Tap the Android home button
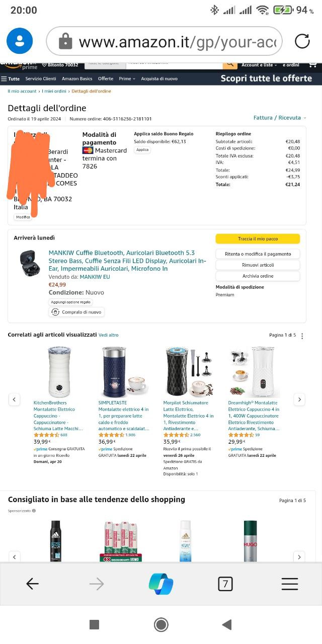 [161, 625]
